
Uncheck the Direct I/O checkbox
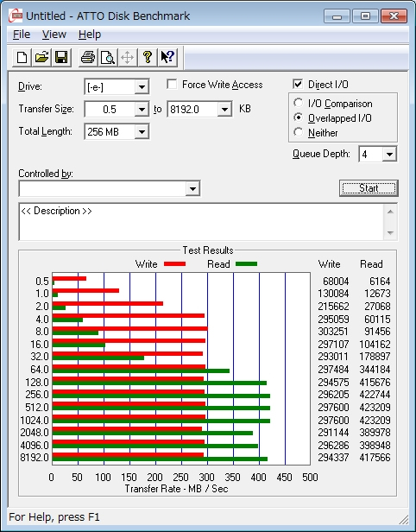pyautogui.click(x=298, y=84)
